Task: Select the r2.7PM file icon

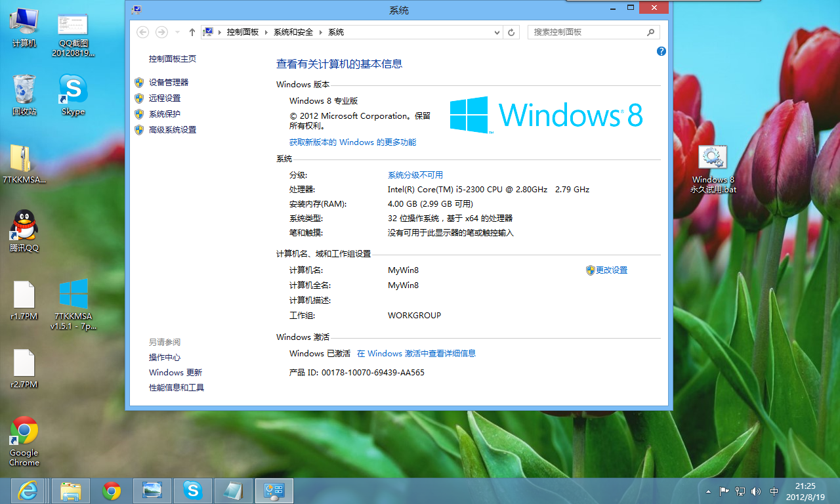Action: click(24, 368)
